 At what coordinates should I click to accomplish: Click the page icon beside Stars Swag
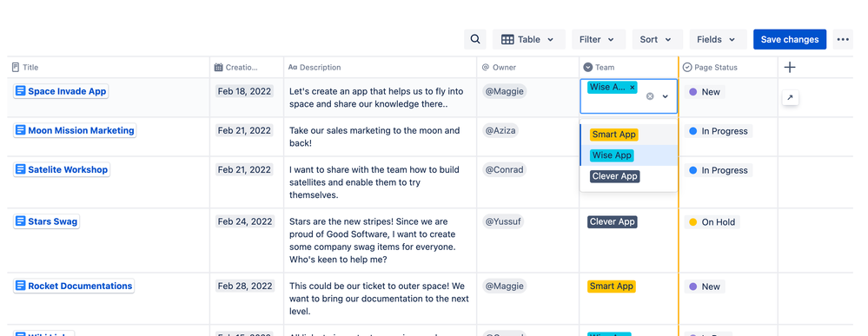[21, 221]
